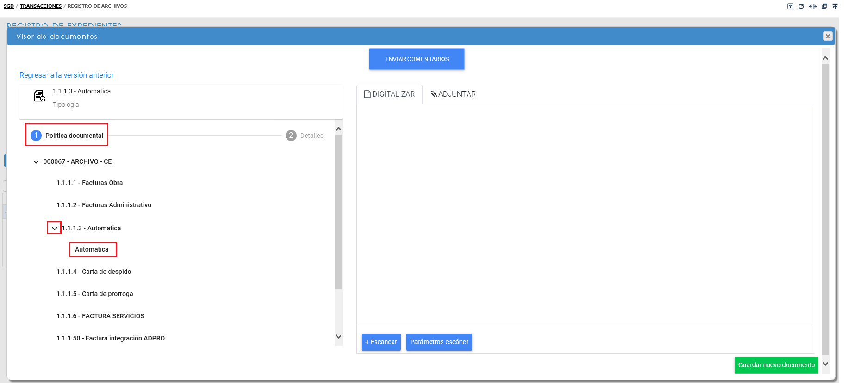Click Guardar nuevo documento button
This screenshot has height=383, width=868.
(x=776, y=365)
